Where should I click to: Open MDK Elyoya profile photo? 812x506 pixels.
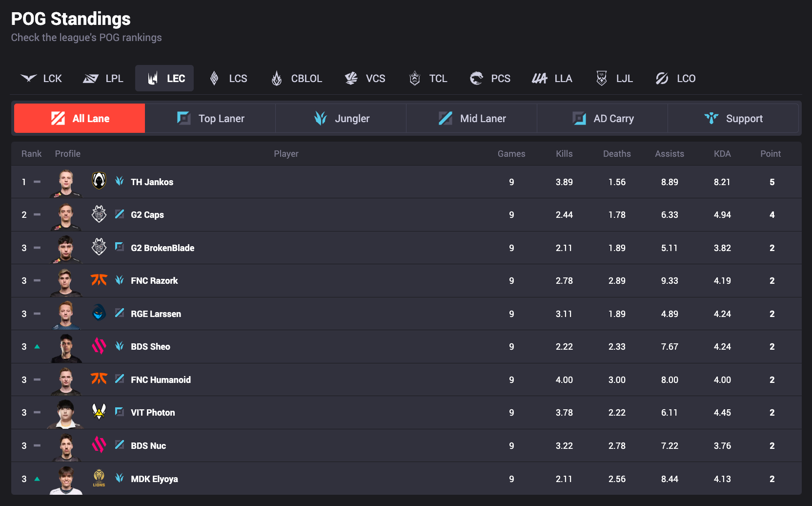pos(66,480)
